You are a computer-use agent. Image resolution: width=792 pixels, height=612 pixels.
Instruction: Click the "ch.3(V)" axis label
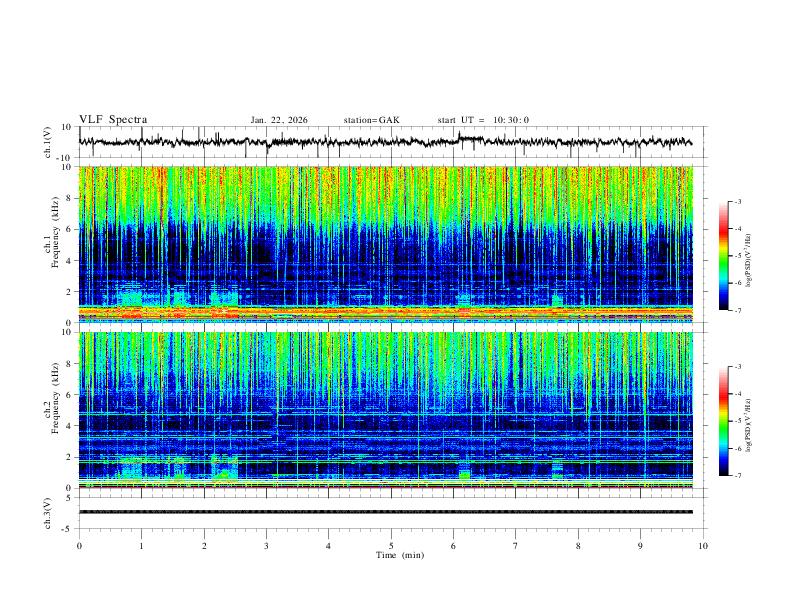tap(48, 513)
